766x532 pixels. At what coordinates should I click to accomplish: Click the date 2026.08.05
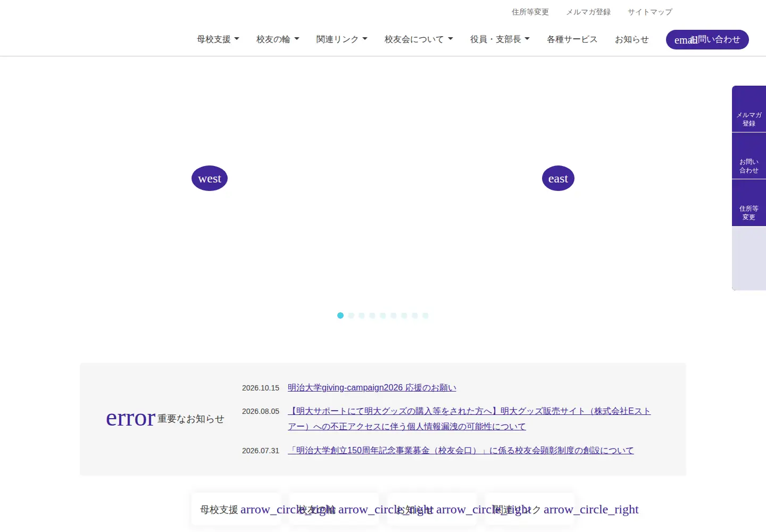261,411
